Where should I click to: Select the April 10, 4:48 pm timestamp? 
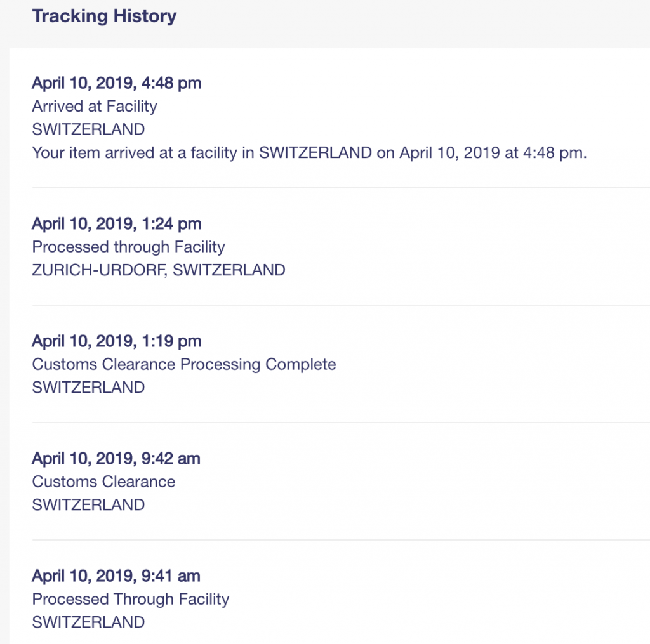point(116,82)
